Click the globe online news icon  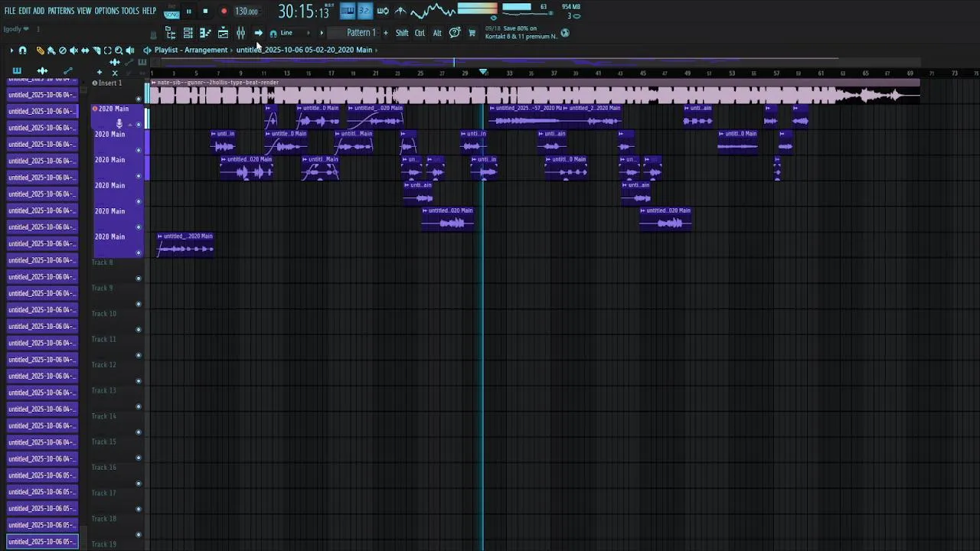[x=565, y=33]
